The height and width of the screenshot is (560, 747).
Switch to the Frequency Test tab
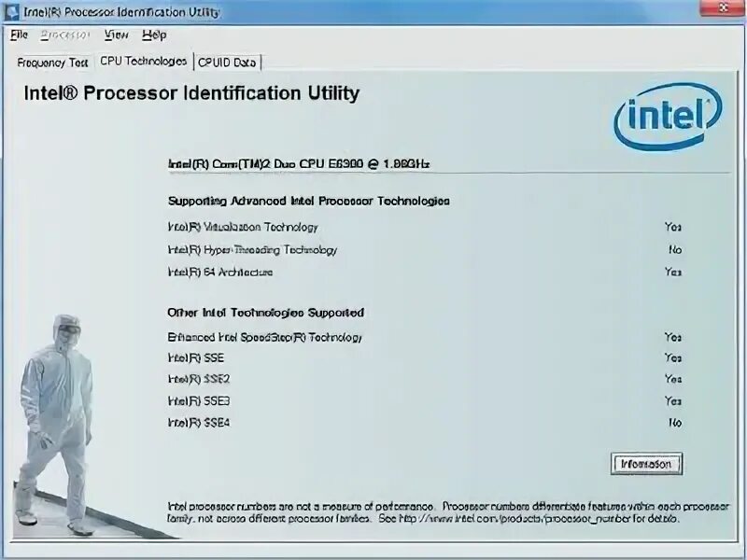click(x=52, y=63)
